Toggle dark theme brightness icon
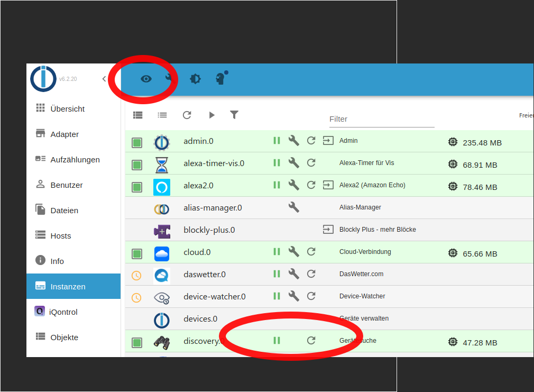 [195, 79]
